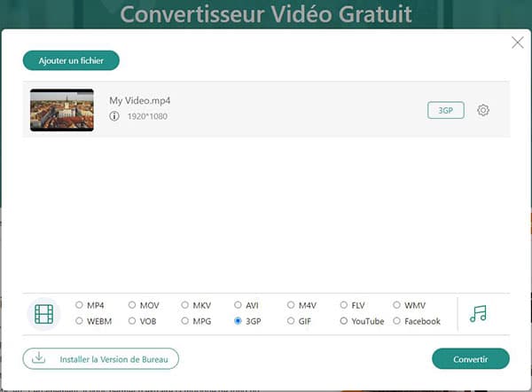532x392 pixels.
Task: Switch to audio formats music note icon
Action: 478,314
